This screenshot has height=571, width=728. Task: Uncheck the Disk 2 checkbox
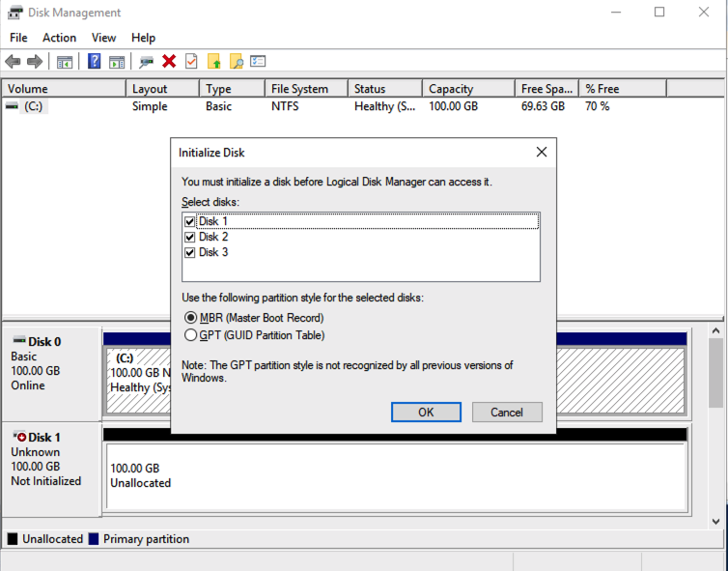tap(189, 237)
